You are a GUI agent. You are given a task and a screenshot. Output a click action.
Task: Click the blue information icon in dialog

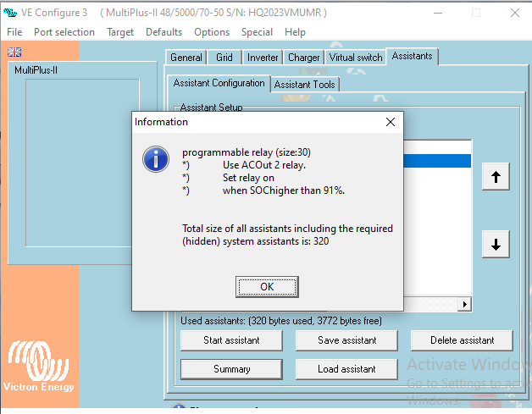pos(156,159)
